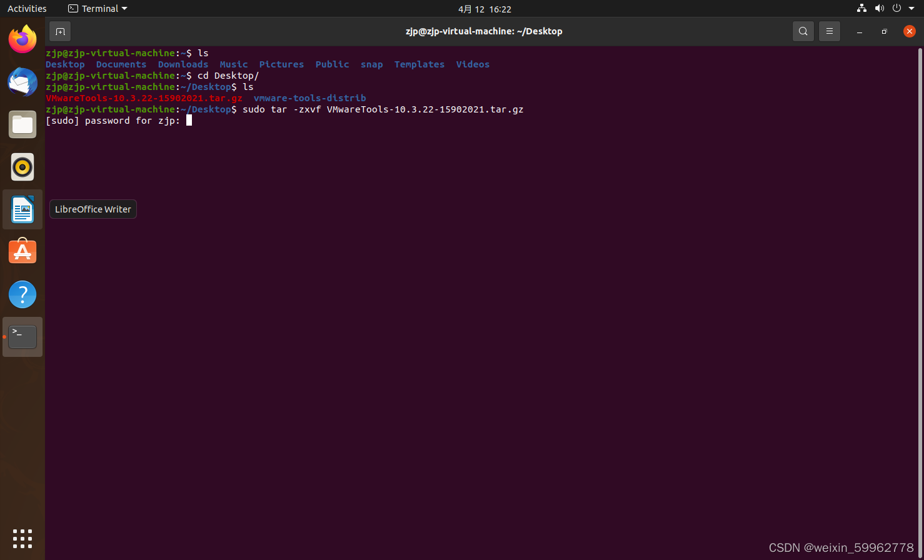924x560 pixels.
Task: Maximize the terminal window
Action: [x=884, y=31]
